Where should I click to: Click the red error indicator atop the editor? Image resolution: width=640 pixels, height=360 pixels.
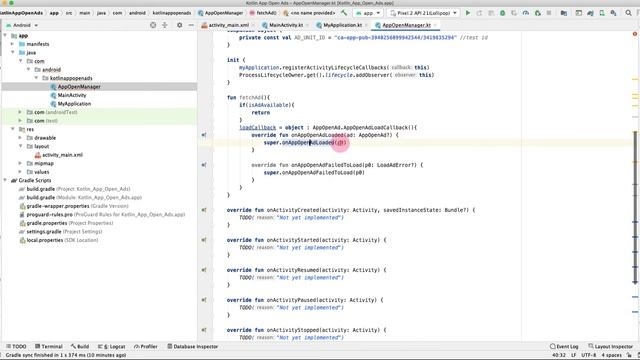click(635, 34)
